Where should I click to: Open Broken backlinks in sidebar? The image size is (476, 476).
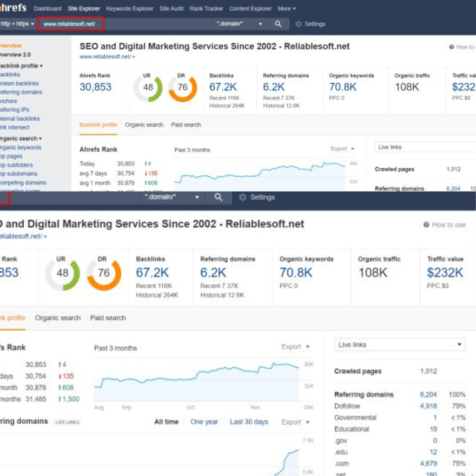click(20, 84)
